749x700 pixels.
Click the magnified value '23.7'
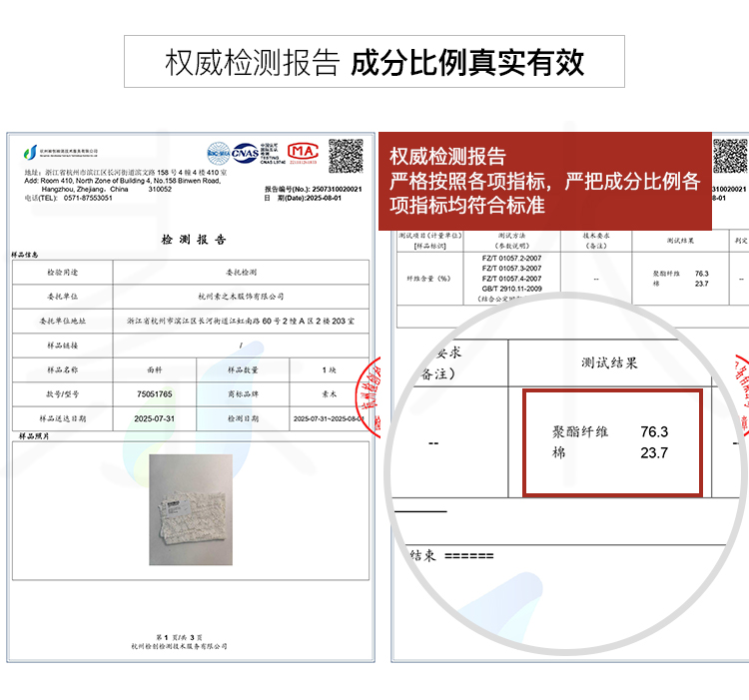pos(654,452)
